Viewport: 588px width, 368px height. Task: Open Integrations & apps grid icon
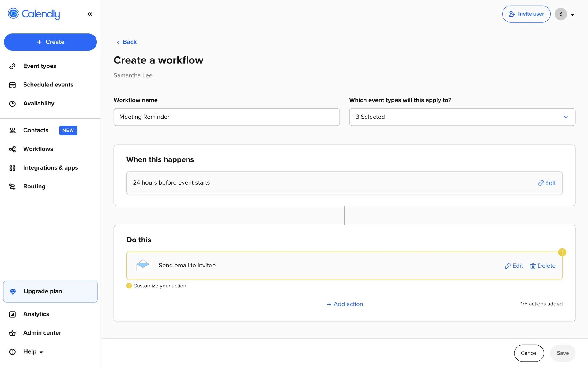click(x=12, y=168)
